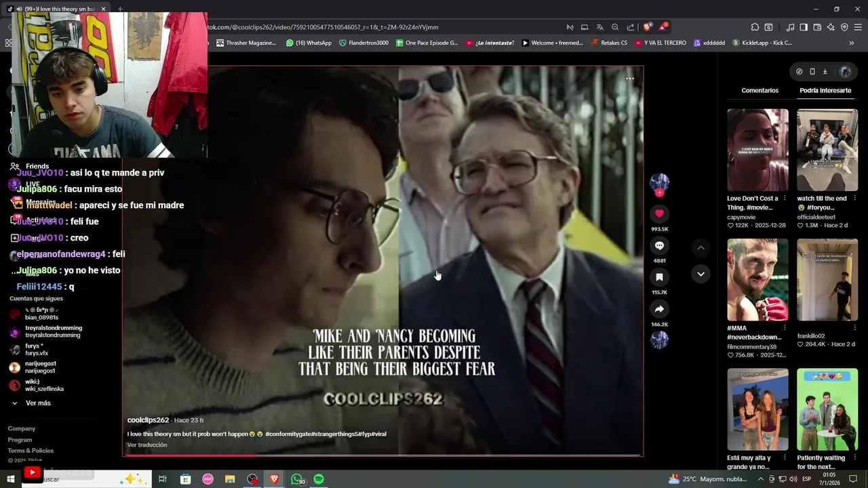
Task: Open the 'watch till the end' video thumbnail
Action: (827, 150)
